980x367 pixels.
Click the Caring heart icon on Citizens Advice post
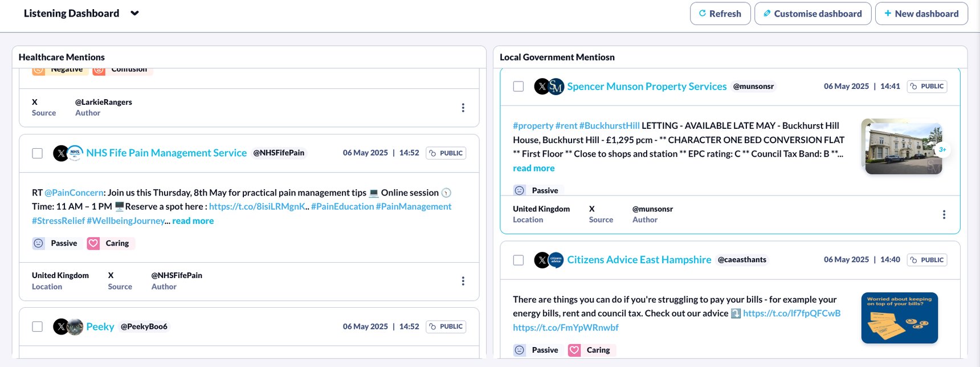click(x=574, y=349)
